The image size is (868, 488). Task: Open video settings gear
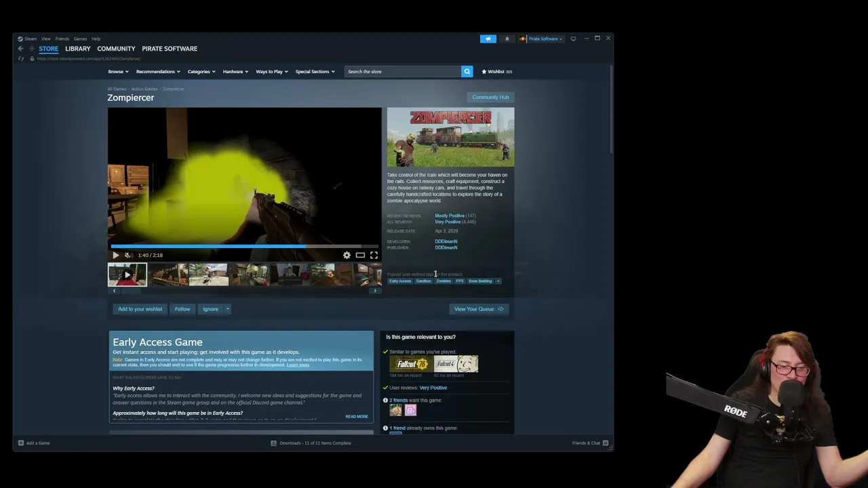(347, 255)
